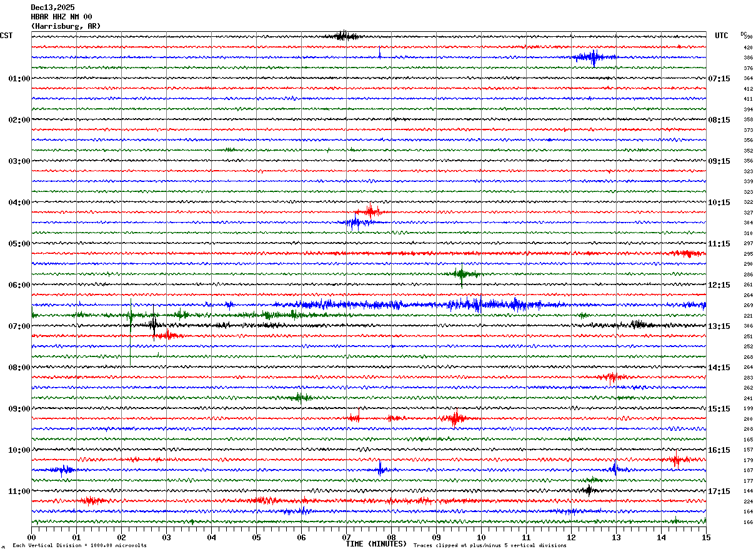
Task: Click the (Harrisburg, AR) location text
Action: pos(65,26)
